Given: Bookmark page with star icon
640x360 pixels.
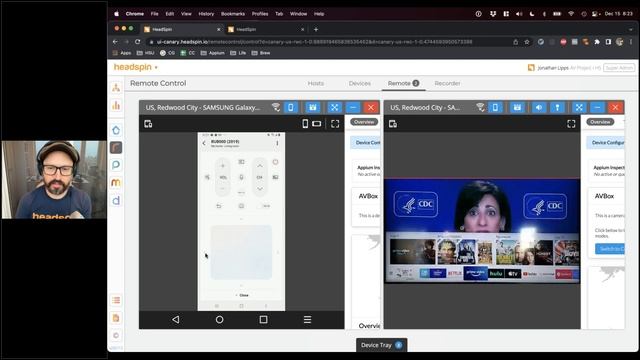Looking at the screenshot, I should pyautogui.click(x=527, y=42).
